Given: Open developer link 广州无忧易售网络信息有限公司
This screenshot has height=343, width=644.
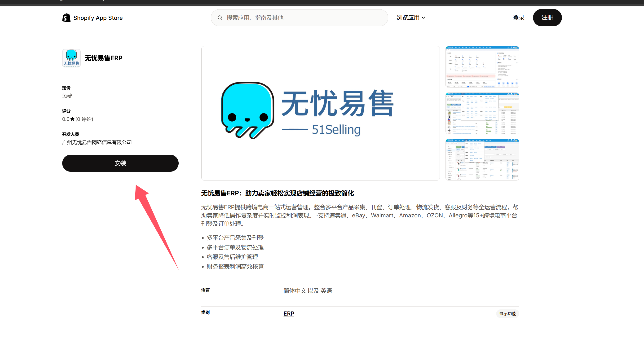Looking at the screenshot, I should pyautogui.click(x=97, y=142).
